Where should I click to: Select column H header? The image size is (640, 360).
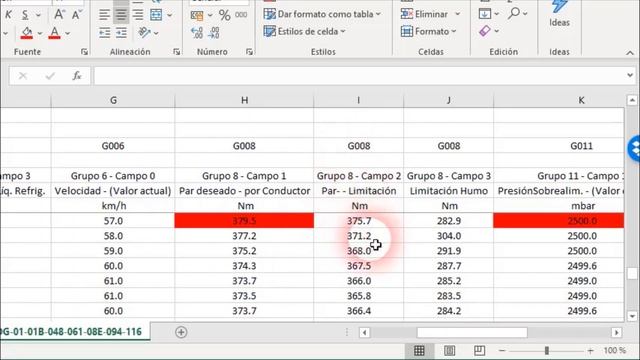[x=244, y=100]
